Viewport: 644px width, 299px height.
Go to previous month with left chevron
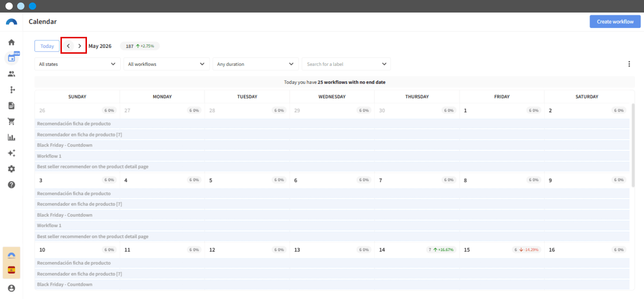pyautogui.click(x=68, y=46)
